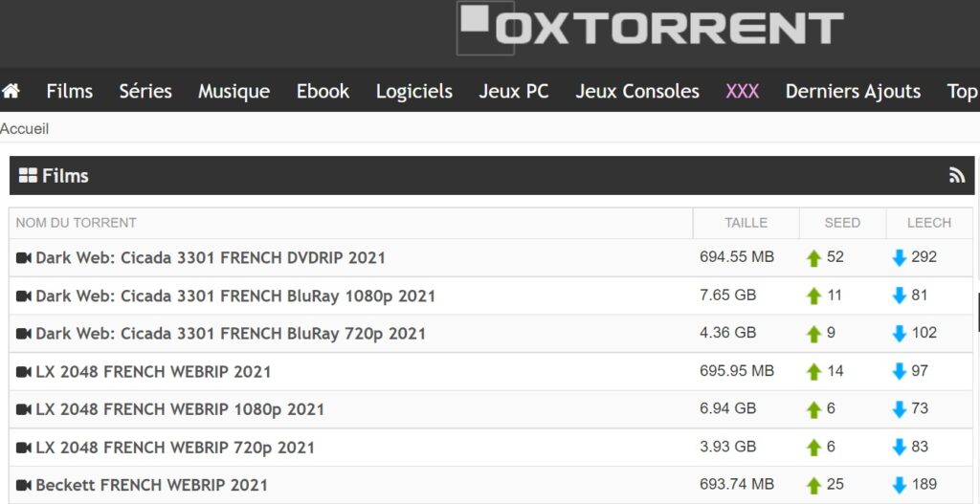Click camera icon for LX 2048 720p
980x504 pixels.
tap(24, 448)
